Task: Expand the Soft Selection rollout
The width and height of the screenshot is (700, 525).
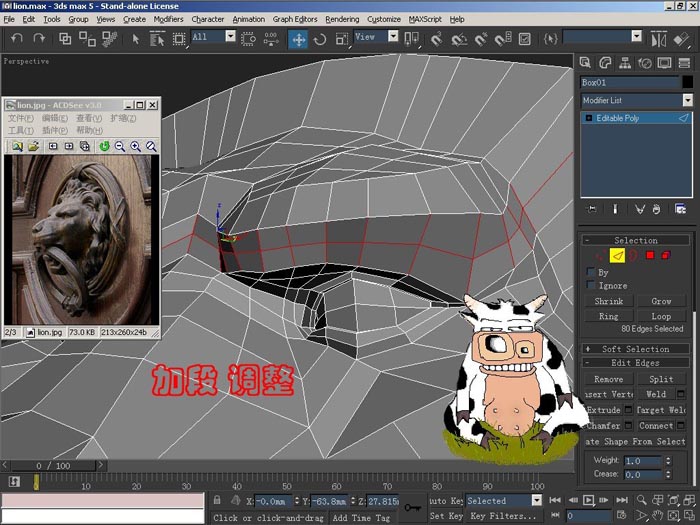Action: pyautogui.click(x=635, y=349)
